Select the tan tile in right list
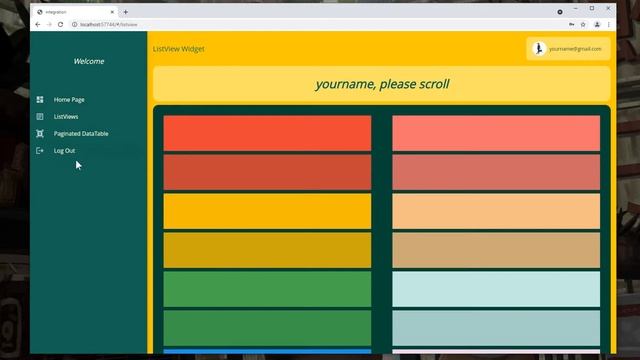 click(x=496, y=250)
